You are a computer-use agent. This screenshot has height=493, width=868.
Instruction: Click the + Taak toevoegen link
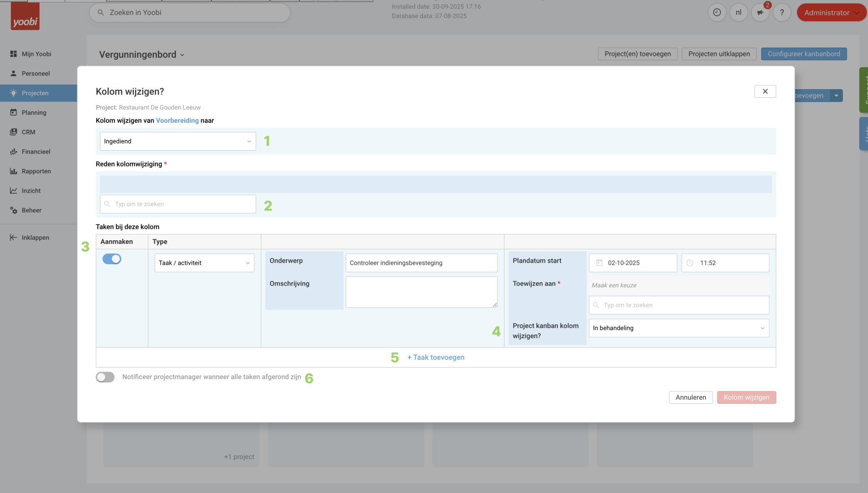(436, 357)
